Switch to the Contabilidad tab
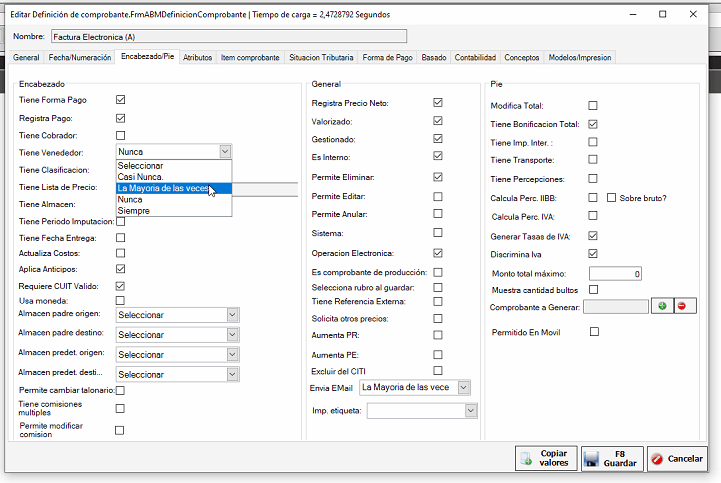 pyautogui.click(x=475, y=58)
